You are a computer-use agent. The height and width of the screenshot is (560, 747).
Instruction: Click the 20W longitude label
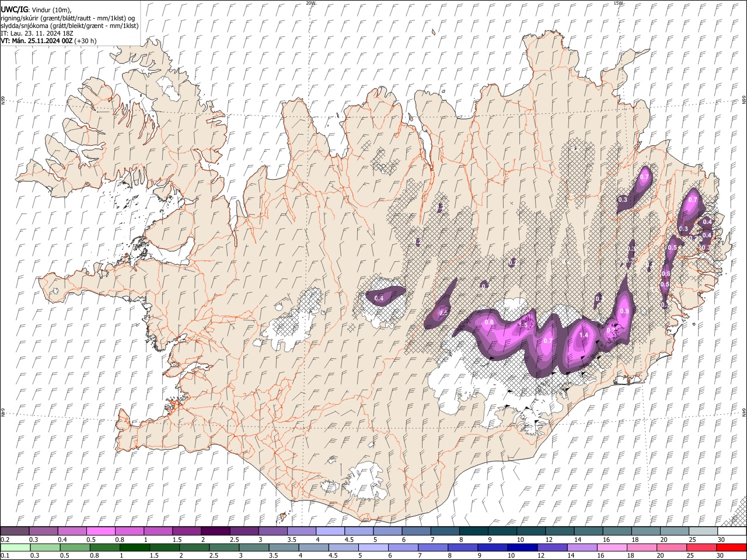click(310, 3)
